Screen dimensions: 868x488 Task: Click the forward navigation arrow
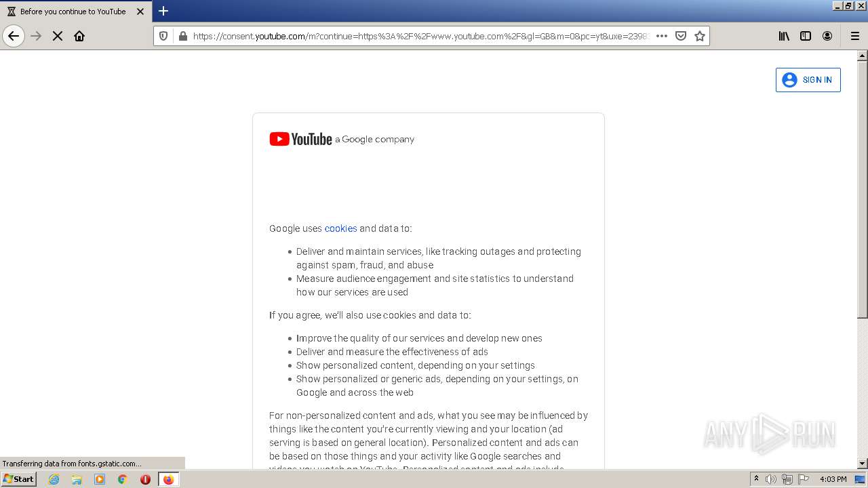click(x=37, y=36)
